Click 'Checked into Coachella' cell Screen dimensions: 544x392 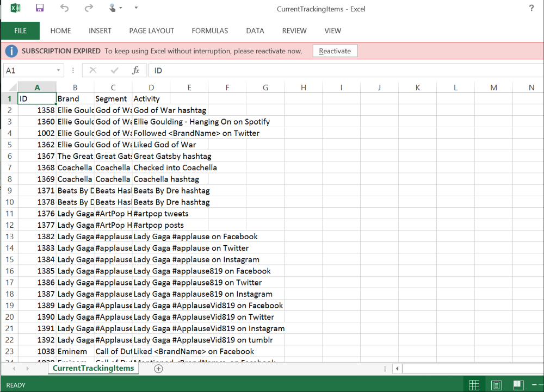click(x=175, y=167)
